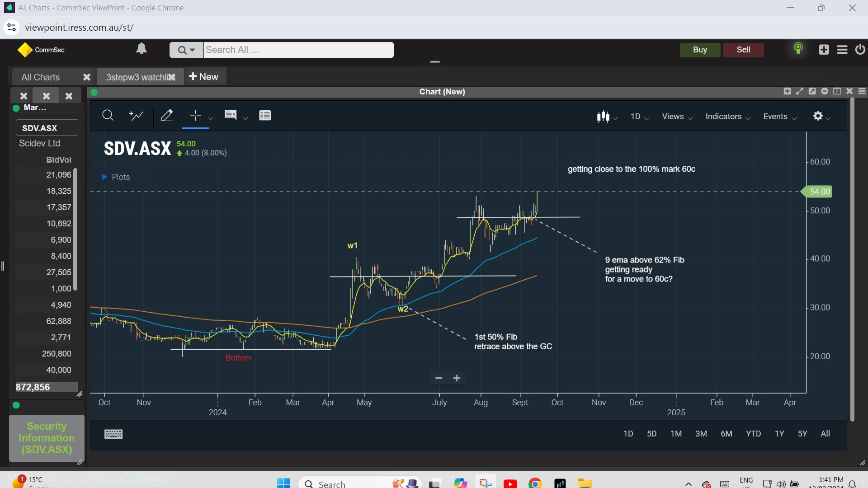Open the main hamburger menu in header
868x488 pixels.
[842, 50]
